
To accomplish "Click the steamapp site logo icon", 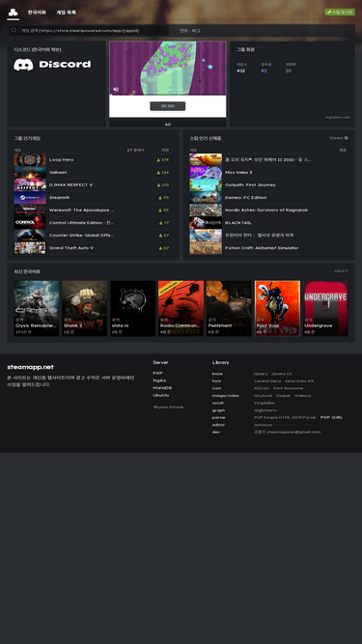I will (13, 13).
